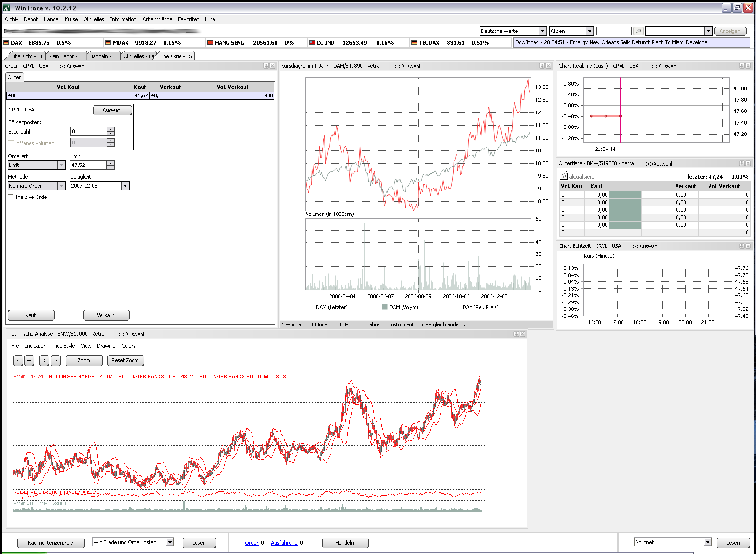The image size is (756, 554).
Task: Expand the Gültigkeit date dropdown
Action: point(125,186)
